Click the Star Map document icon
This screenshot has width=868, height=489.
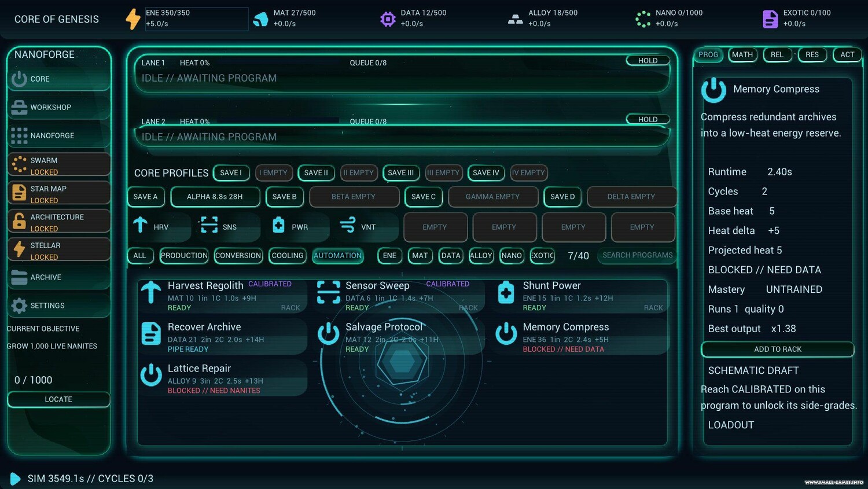tap(19, 193)
